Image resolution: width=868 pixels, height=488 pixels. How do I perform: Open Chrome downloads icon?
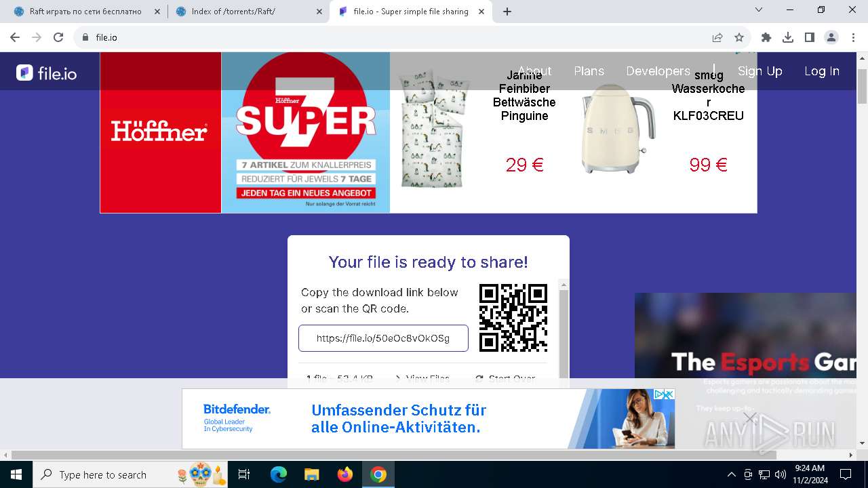(788, 37)
